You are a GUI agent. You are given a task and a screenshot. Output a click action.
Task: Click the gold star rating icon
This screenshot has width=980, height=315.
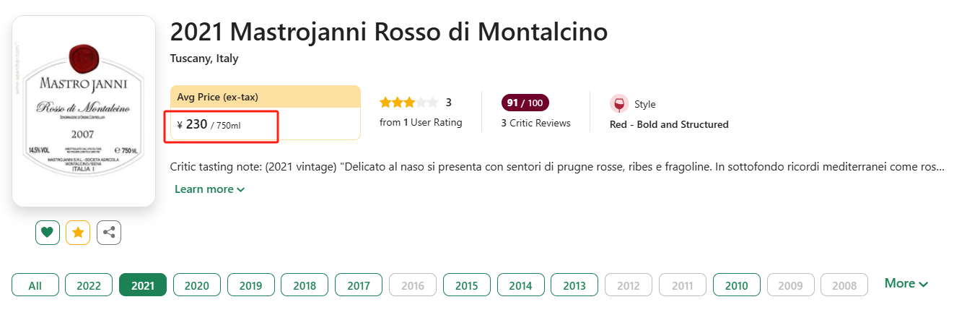(x=78, y=233)
